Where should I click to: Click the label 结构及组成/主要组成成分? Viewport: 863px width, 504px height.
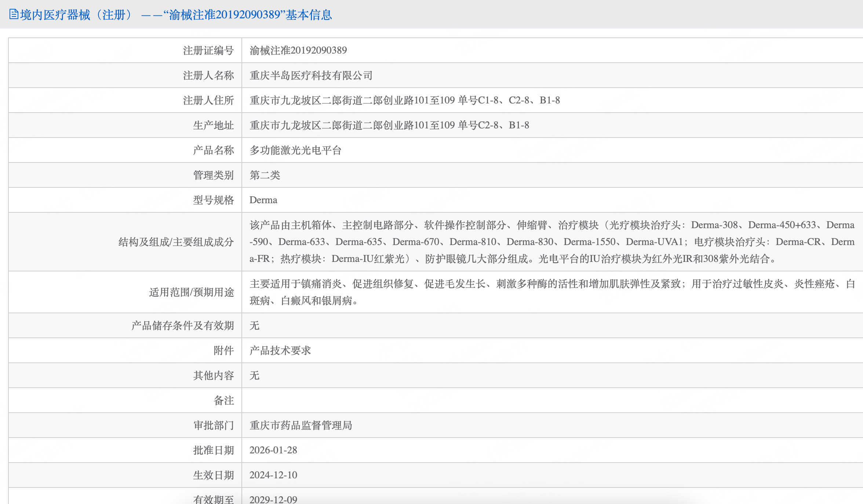(176, 242)
